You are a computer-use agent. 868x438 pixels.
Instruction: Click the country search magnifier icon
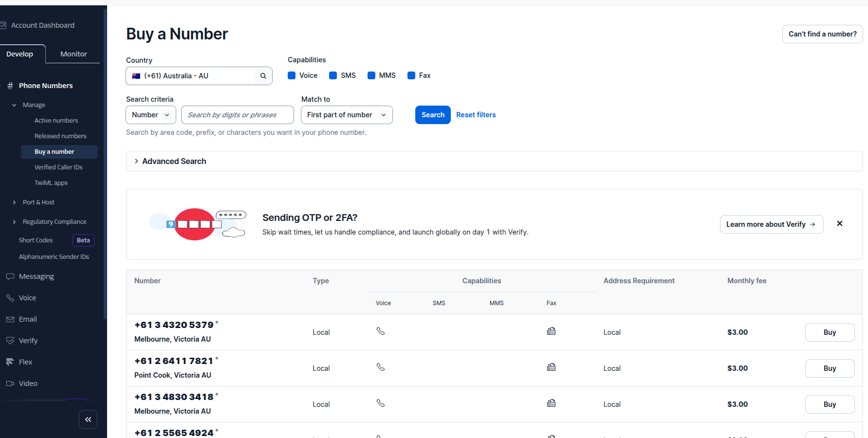(x=263, y=76)
